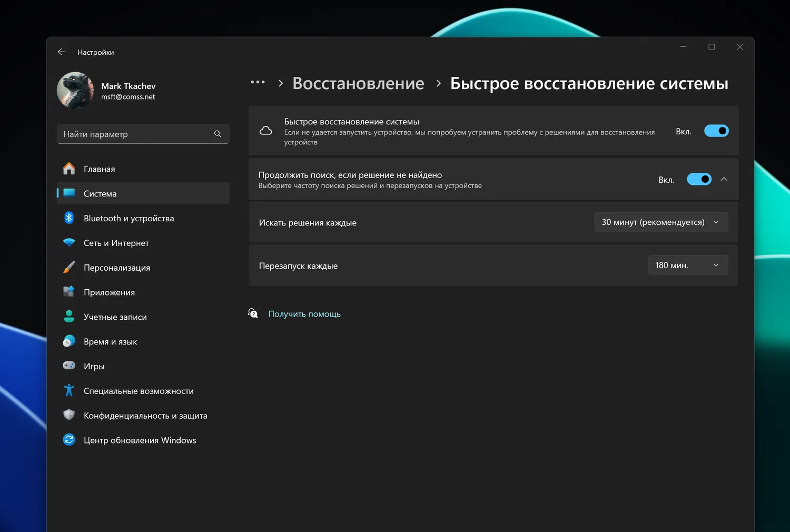
Task: Open Учетные записи settings
Action: click(x=115, y=317)
